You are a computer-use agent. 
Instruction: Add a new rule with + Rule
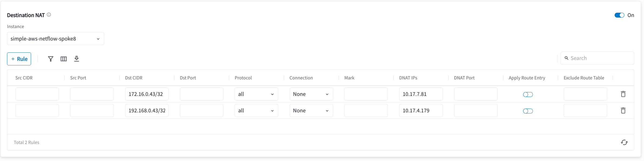(19, 59)
